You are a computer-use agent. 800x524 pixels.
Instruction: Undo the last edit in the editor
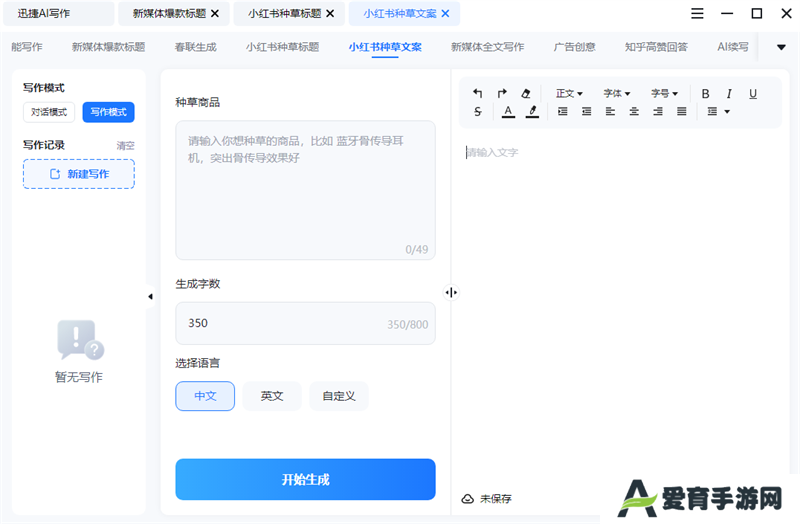[478, 93]
